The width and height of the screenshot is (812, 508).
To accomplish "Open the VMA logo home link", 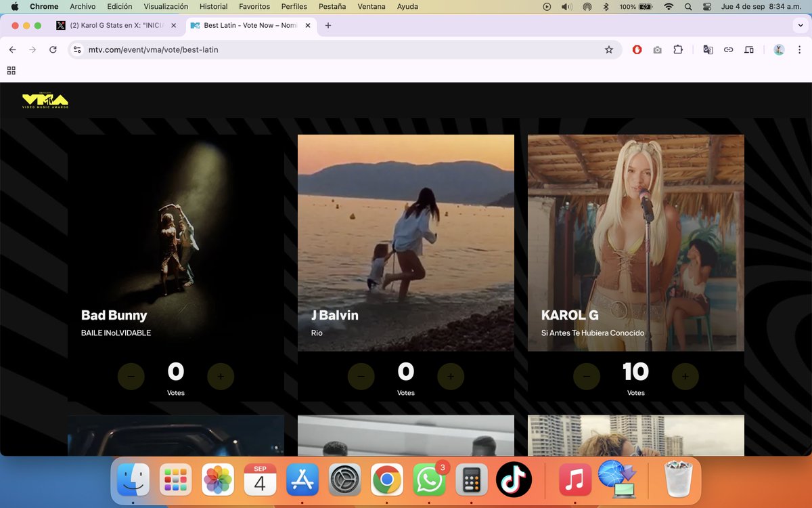I will [x=45, y=101].
